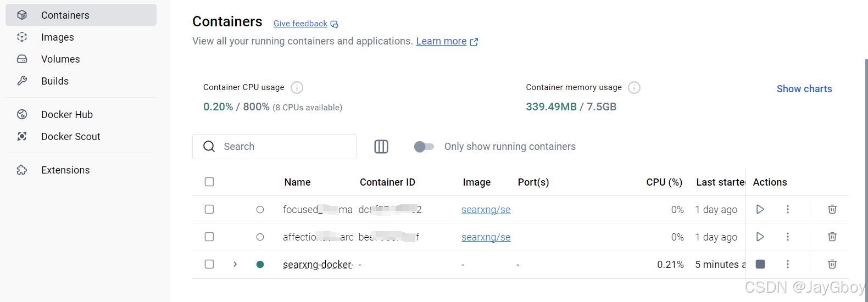Open Containers in the sidebar
Image resolution: width=868 pixels, height=302 pixels.
(81, 15)
